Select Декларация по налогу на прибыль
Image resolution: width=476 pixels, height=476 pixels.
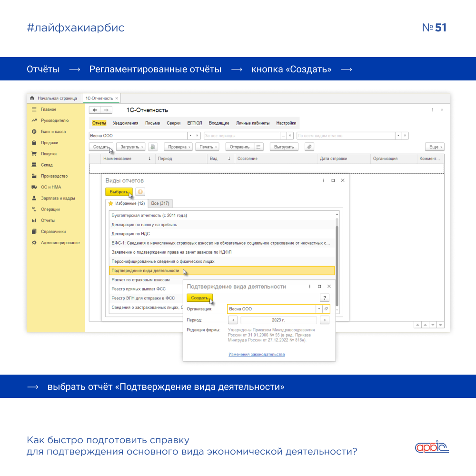coord(222,225)
